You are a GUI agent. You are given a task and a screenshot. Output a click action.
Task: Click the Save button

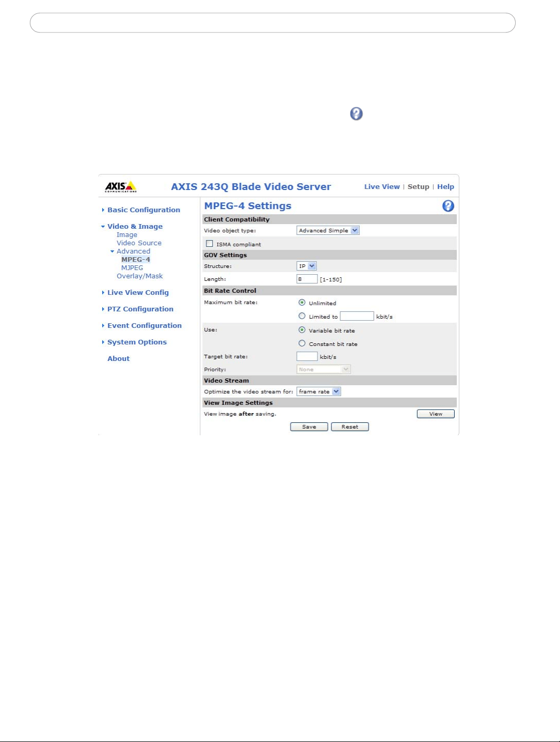(x=309, y=427)
